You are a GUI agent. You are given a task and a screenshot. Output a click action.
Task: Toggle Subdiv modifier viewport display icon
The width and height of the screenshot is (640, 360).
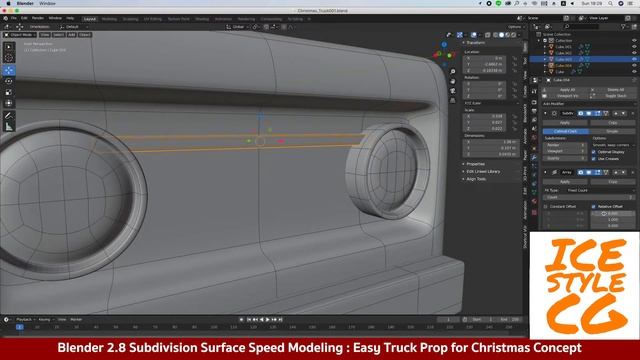coord(589,113)
